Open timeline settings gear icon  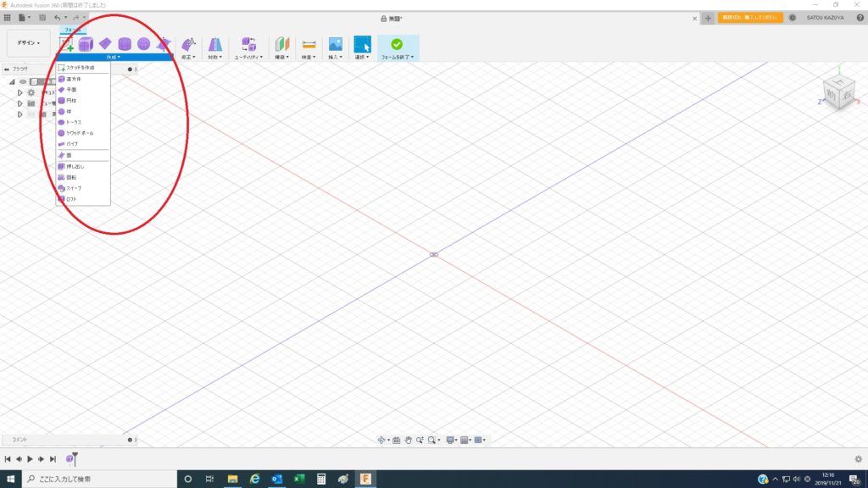(x=858, y=458)
